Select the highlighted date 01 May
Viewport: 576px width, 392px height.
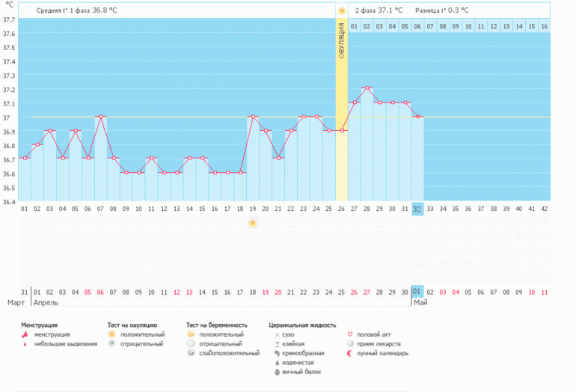[417, 291]
